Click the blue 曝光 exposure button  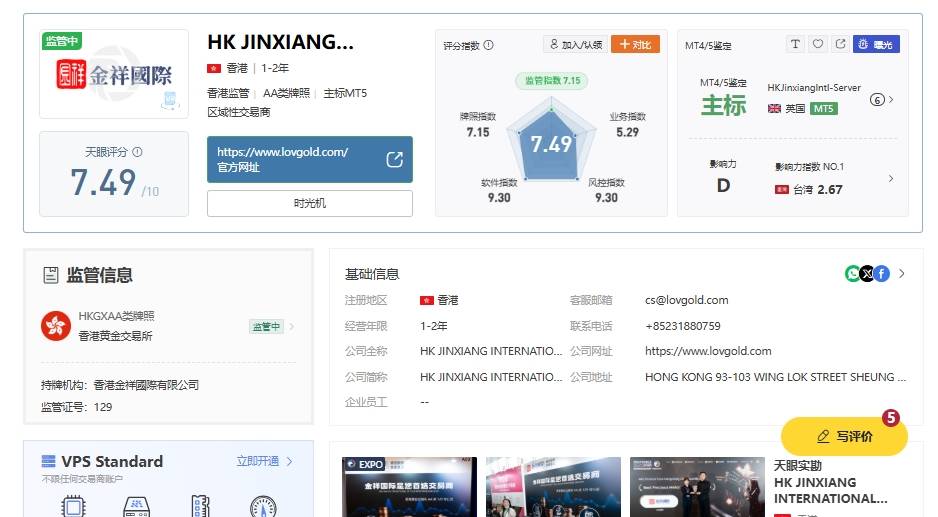tap(876, 44)
